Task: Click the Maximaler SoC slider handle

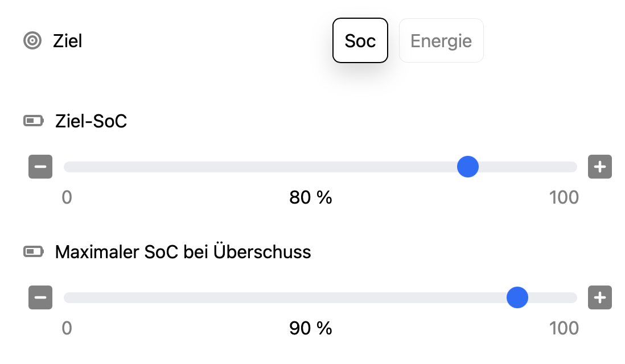Action: 517,297
